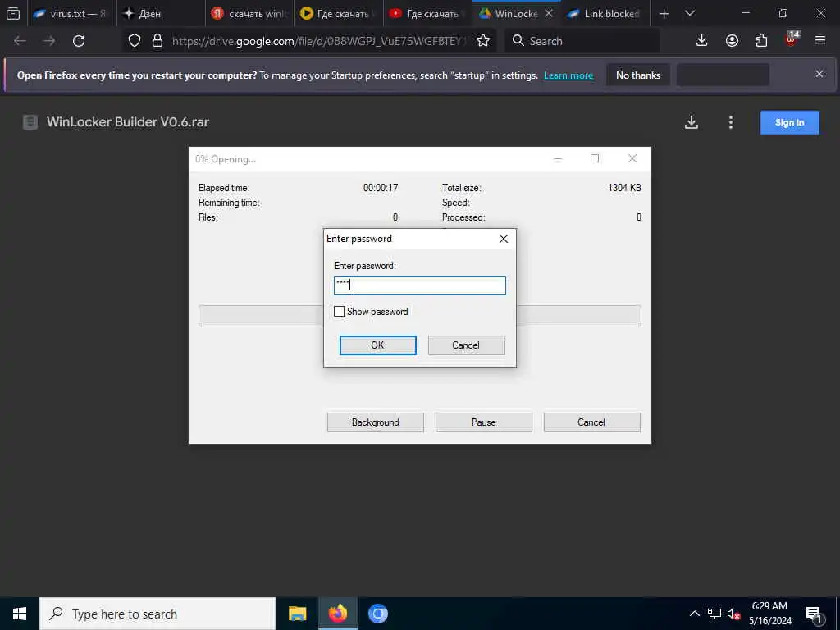840x630 pixels.
Task: Click the Sign in button
Action: tap(789, 123)
